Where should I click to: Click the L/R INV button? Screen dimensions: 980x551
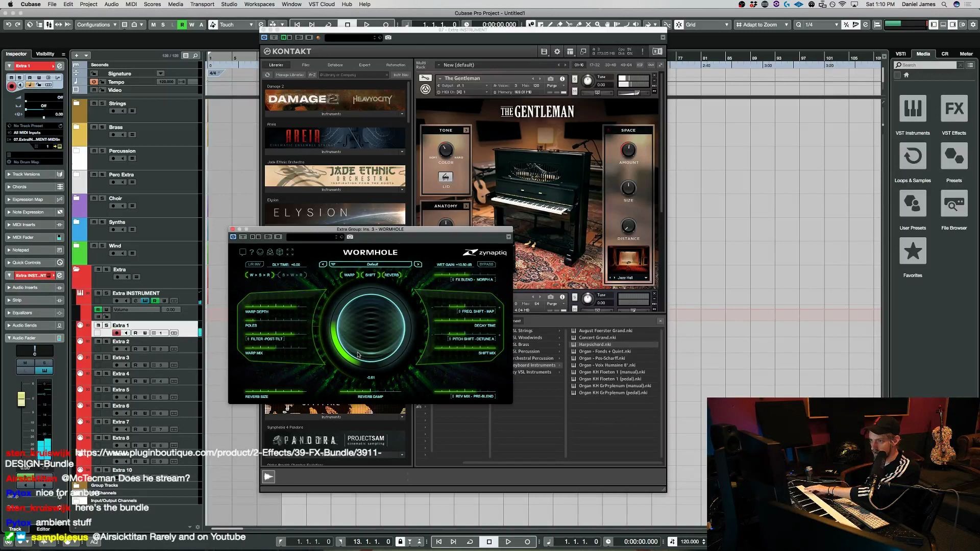click(x=254, y=264)
